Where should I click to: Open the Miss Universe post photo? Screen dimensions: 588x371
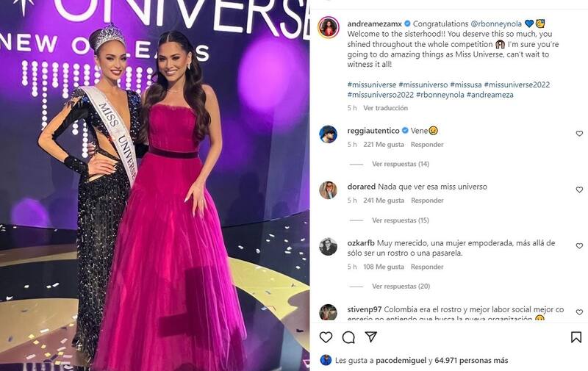coord(154,185)
